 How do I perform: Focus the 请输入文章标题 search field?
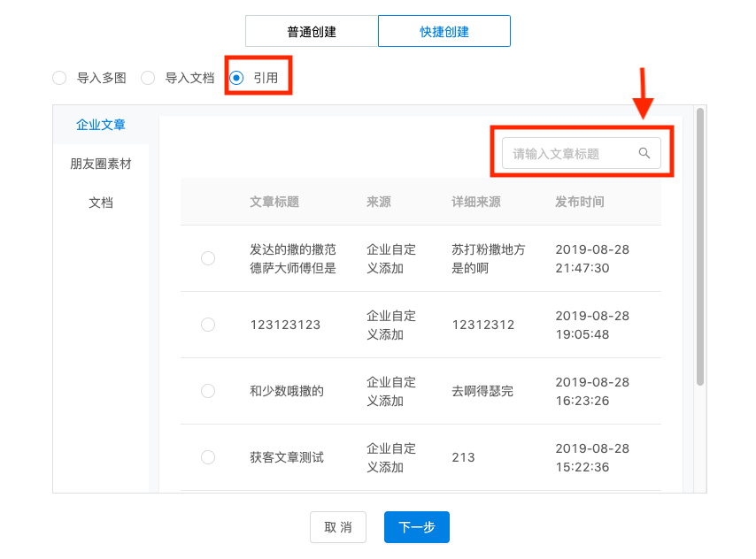click(x=581, y=153)
